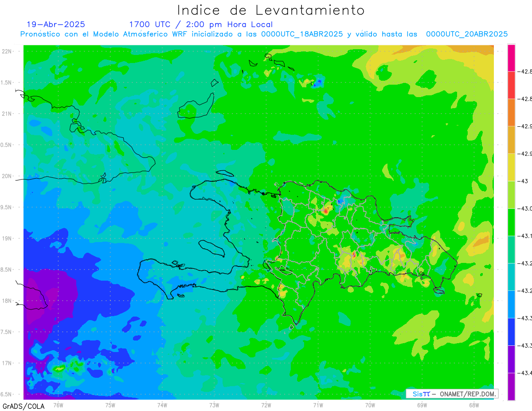Viewport: 532px width, 411px height.
Task: Select the turquoise legend swatch
Action: (x=511, y=277)
